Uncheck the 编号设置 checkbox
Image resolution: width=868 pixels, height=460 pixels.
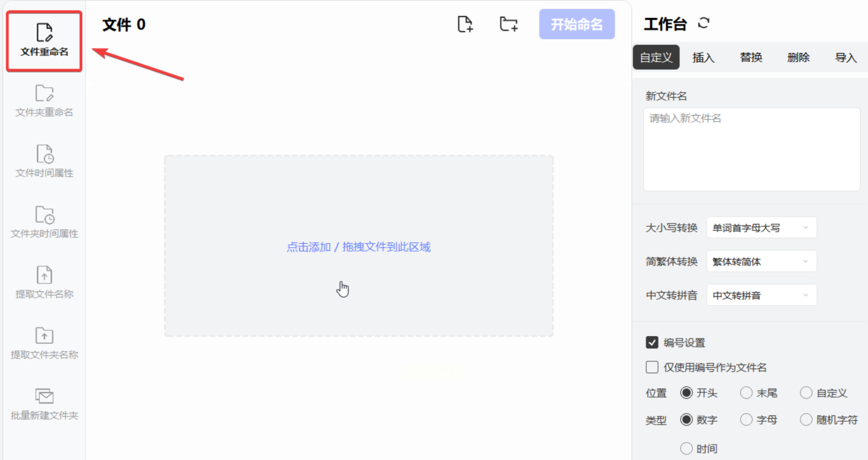(x=652, y=342)
